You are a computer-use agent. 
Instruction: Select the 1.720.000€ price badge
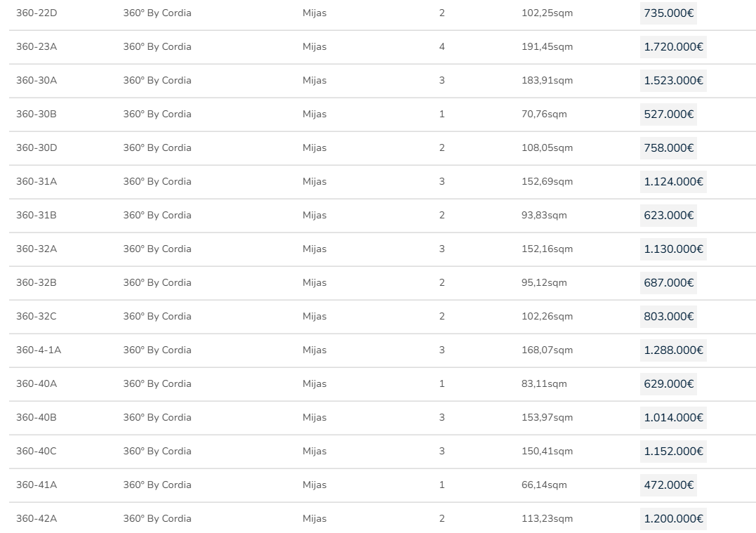click(672, 47)
